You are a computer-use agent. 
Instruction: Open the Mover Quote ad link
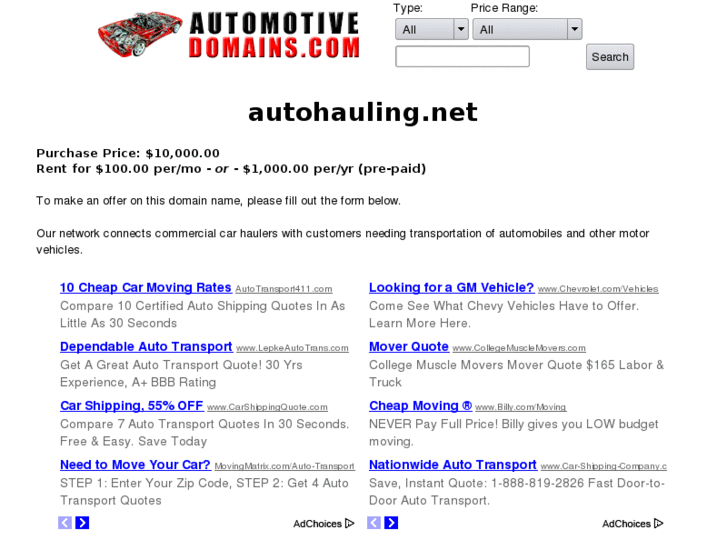(x=408, y=346)
